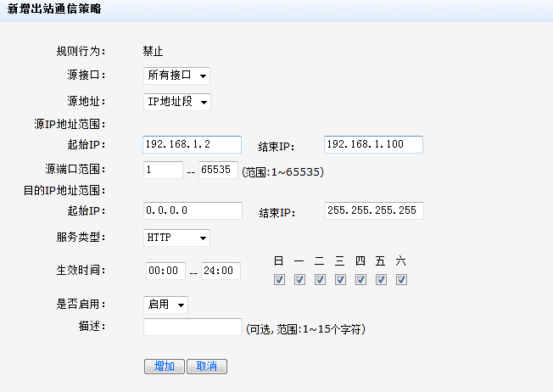
Task: Uncheck the 六 (Saturday) checkbox
Action: pos(401,279)
